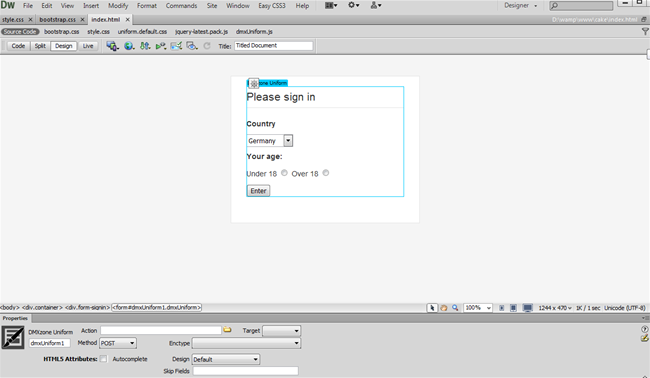Open the Designer workspace switcher
The height and width of the screenshot is (378, 650).
click(x=520, y=5)
